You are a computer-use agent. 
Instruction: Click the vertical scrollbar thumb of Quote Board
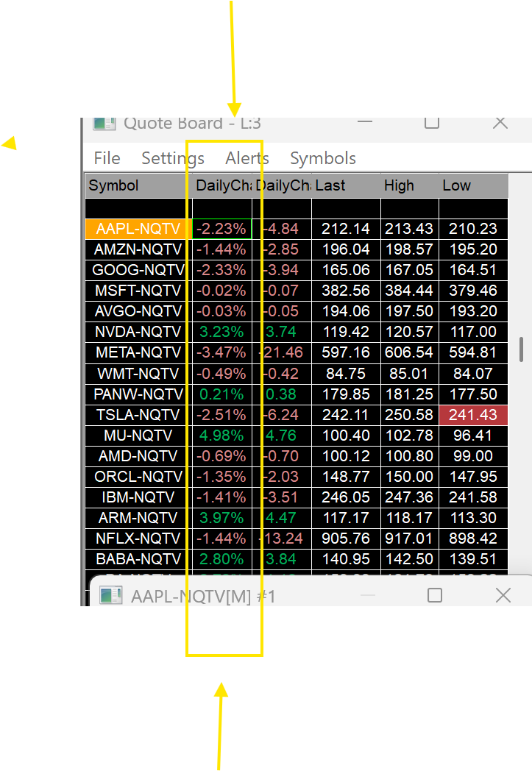point(521,349)
